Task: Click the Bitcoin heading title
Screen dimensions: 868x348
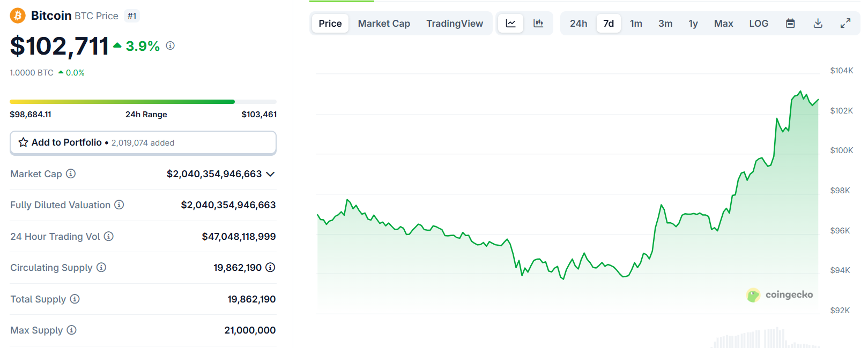Action: pos(51,16)
